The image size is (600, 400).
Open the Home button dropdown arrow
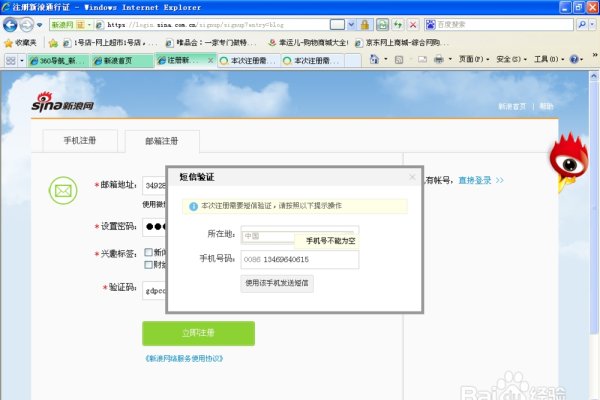click(386, 59)
